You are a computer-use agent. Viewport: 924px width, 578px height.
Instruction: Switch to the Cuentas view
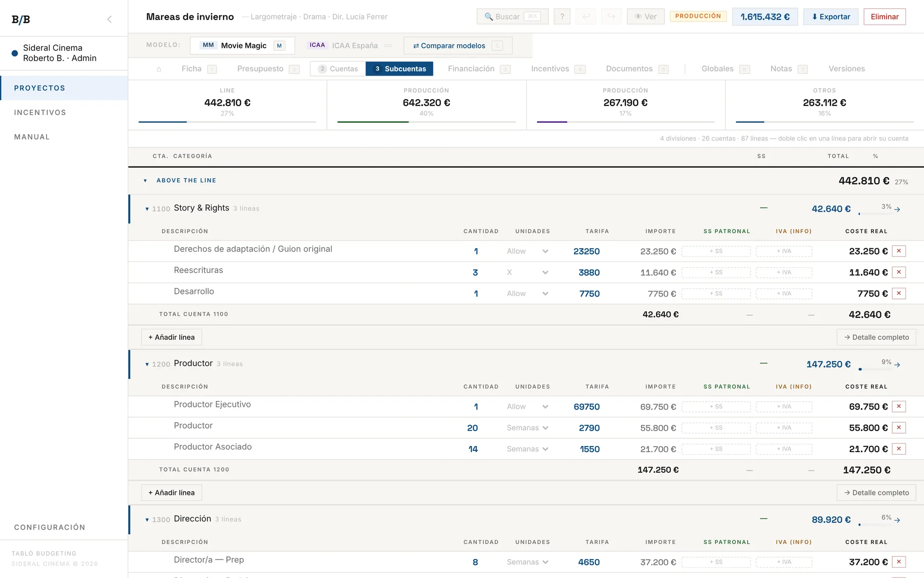pyautogui.click(x=338, y=69)
